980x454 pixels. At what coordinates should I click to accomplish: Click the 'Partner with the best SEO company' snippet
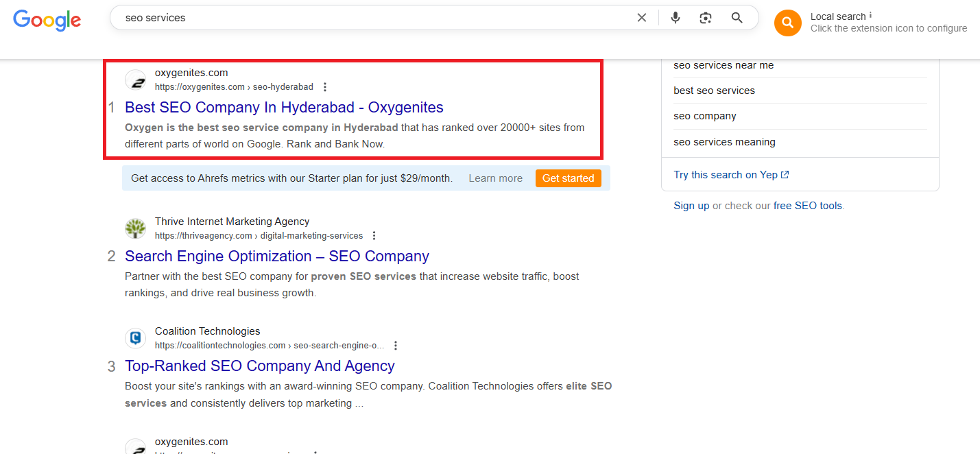352,285
